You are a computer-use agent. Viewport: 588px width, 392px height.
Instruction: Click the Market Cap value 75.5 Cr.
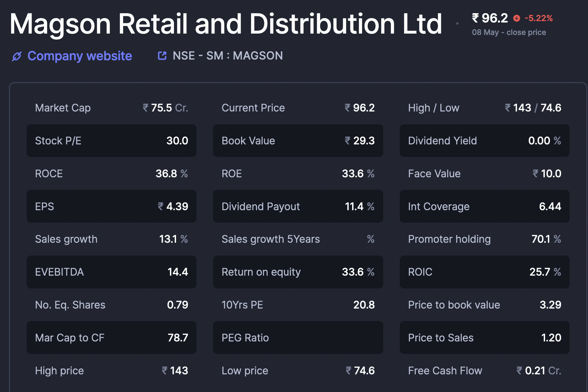[165, 108]
